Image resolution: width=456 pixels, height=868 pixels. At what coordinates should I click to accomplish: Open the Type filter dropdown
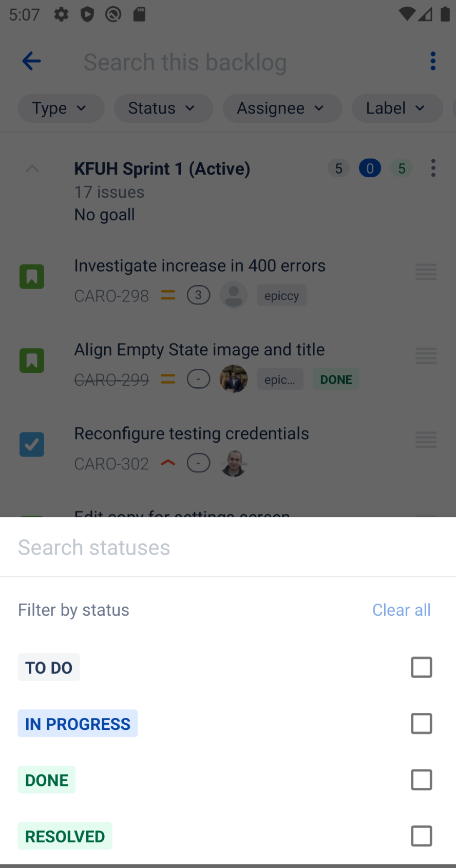point(61,108)
